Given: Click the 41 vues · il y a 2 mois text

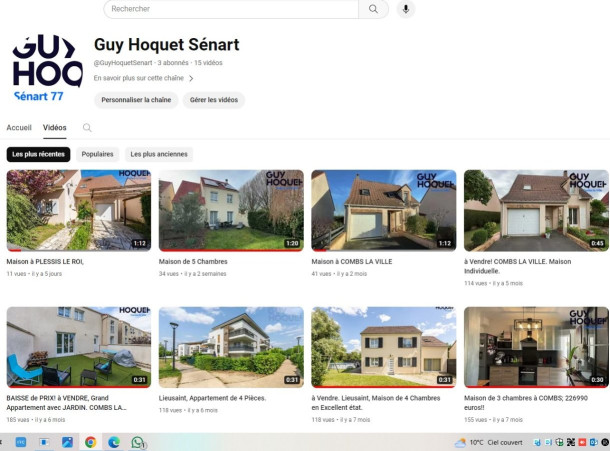Looking at the screenshot, I should [339, 274].
